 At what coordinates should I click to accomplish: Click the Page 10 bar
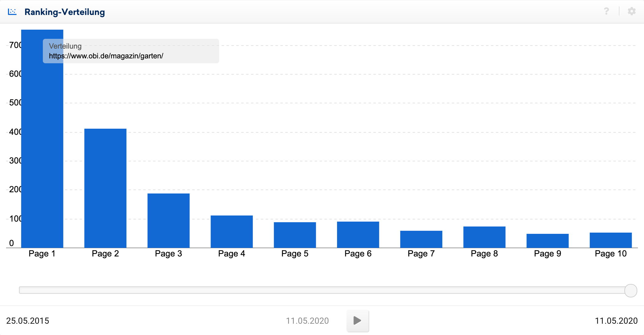click(611, 240)
